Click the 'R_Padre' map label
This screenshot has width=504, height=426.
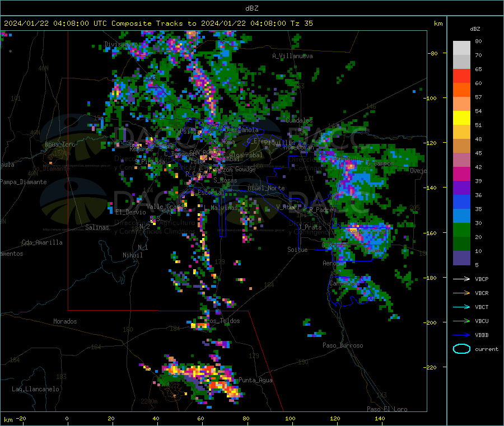[x=321, y=210]
